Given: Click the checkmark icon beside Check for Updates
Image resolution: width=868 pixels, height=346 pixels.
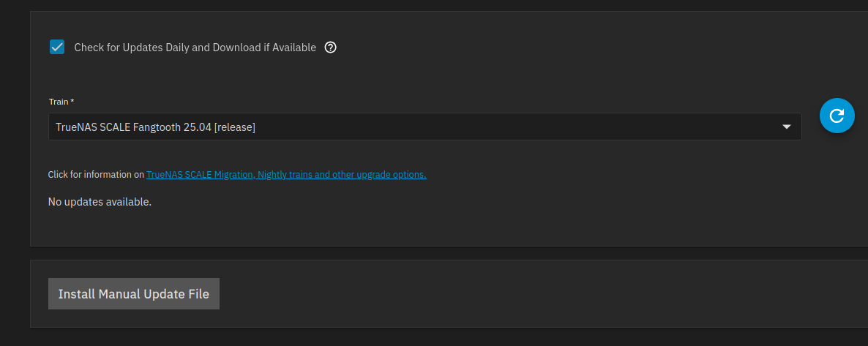Looking at the screenshot, I should pos(57,48).
